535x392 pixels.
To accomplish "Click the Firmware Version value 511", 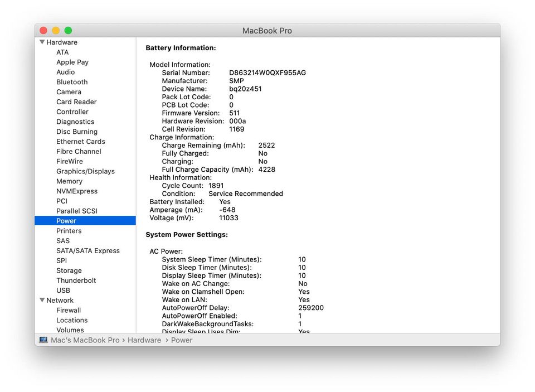I will tap(235, 113).
